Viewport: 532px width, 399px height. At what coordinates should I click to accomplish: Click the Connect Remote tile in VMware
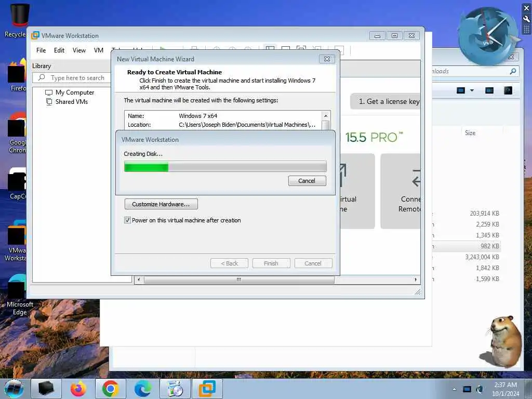pos(401,191)
